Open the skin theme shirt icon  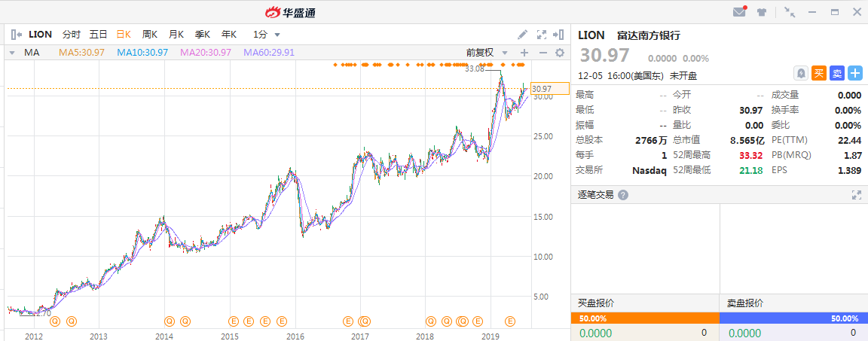762,12
